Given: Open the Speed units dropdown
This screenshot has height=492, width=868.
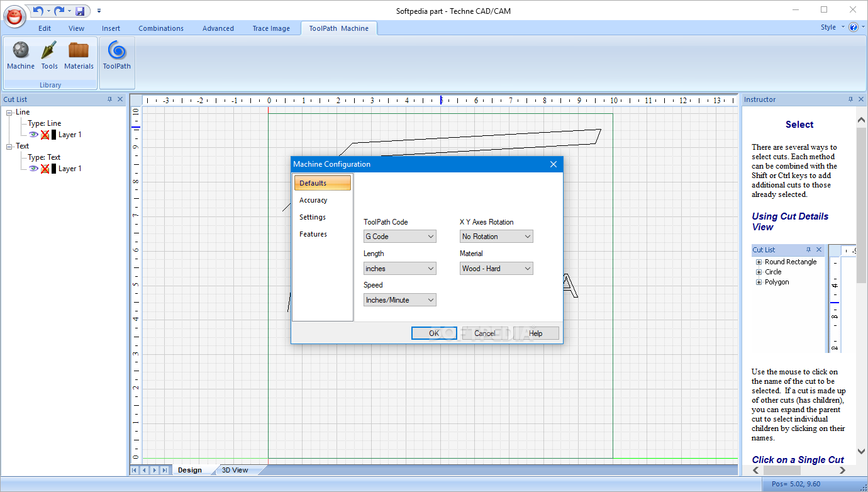Looking at the screenshot, I should pyautogui.click(x=400, y=300).
